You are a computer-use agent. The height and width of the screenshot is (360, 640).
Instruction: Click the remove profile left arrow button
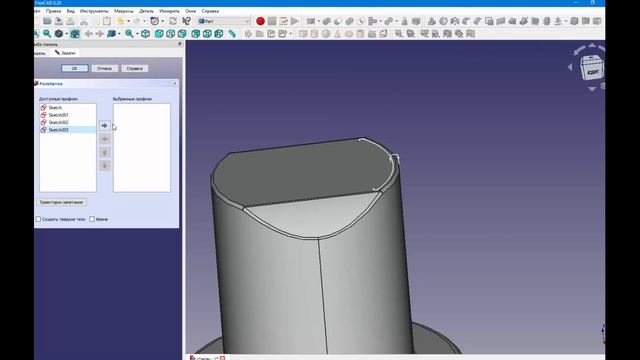click(105, 139)
